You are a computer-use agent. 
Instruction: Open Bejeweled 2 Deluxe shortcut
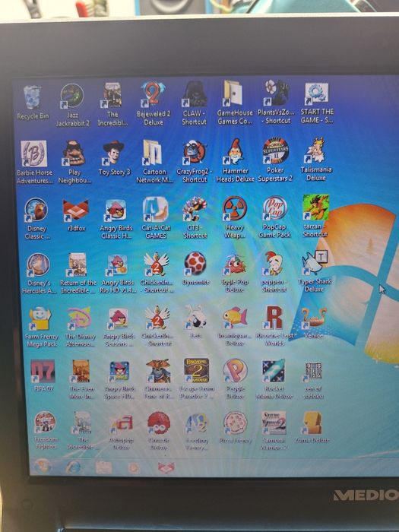coord(153,94)
